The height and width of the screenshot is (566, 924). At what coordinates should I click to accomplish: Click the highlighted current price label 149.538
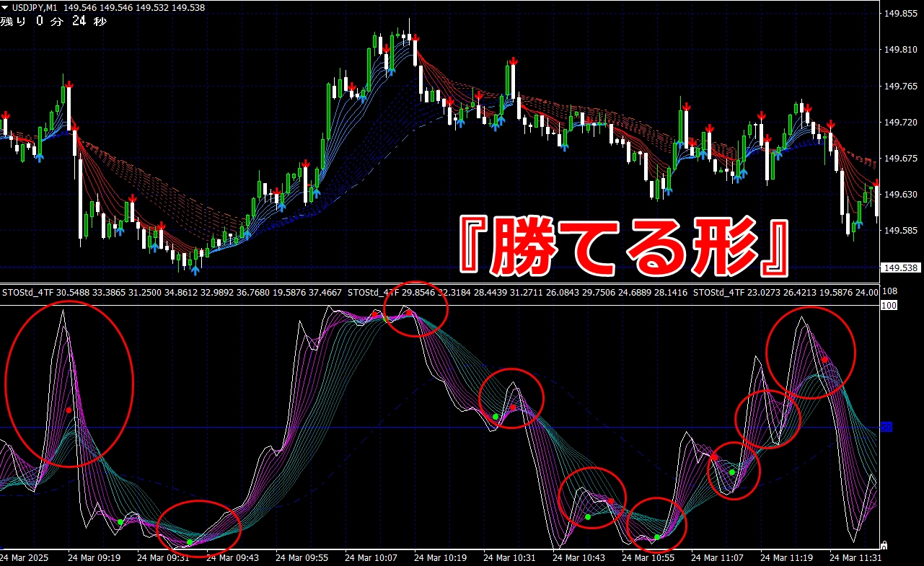pyautogui.click(x=901, y=267)
